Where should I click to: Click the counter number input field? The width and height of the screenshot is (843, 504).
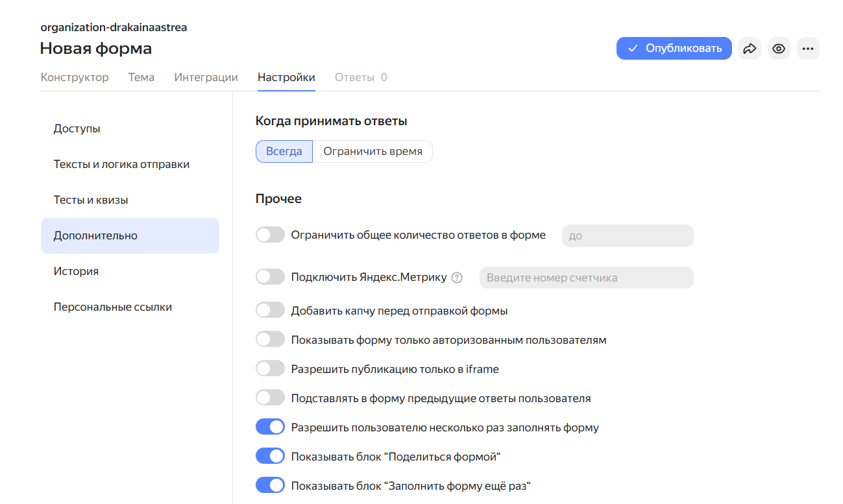point(586,278)
